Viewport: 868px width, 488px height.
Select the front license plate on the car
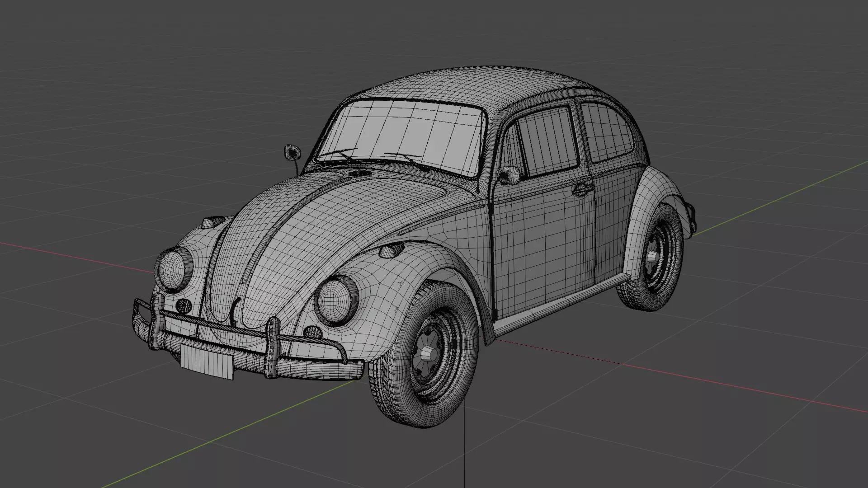pyautogui.click(x=207, y=361)
